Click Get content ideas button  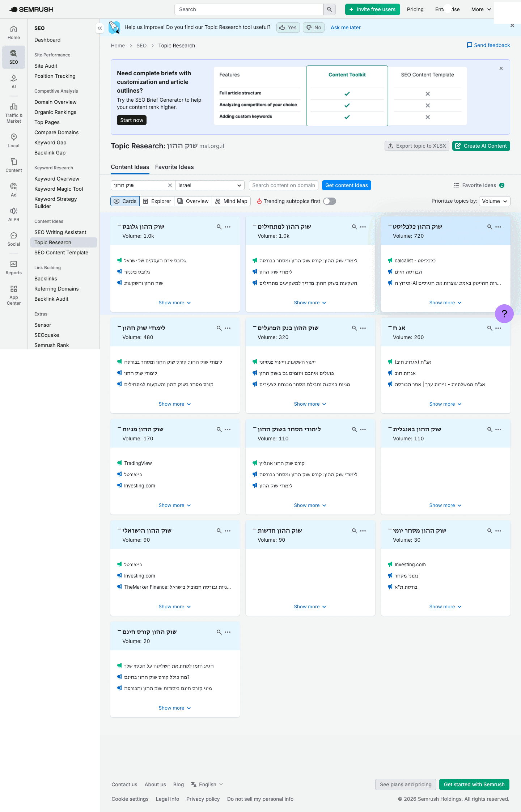pos(347,185)
